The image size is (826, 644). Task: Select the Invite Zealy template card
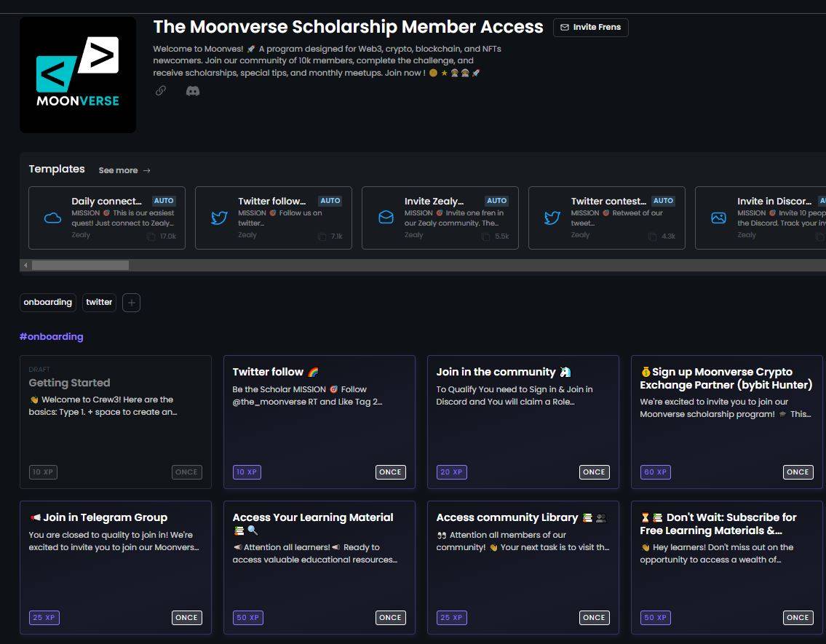click(x=440, y=218)
